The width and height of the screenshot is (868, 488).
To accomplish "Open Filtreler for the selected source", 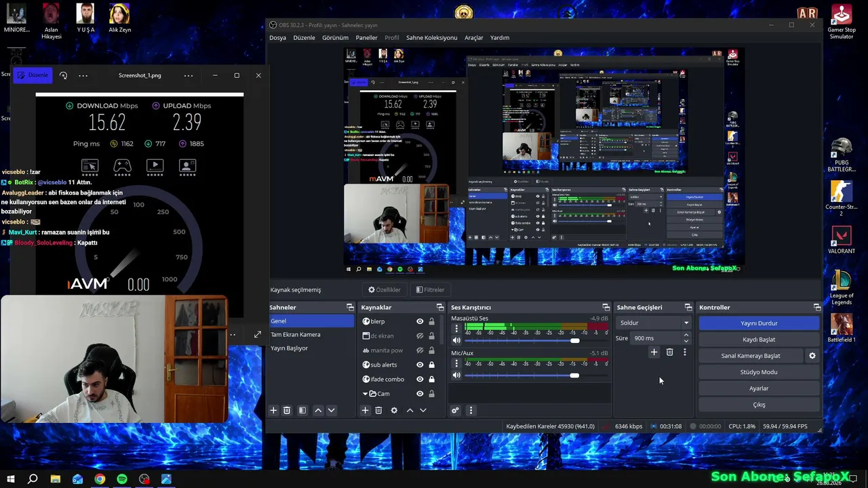I will click(430, 290).
